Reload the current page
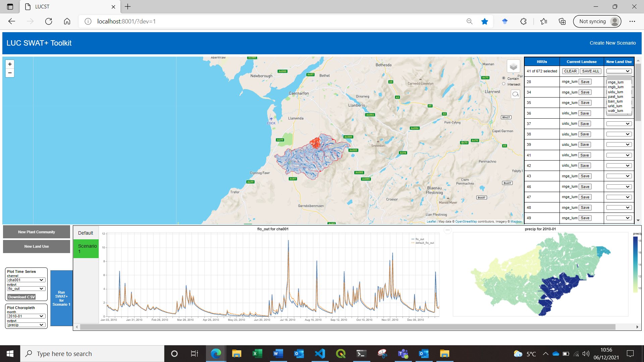644x362 pixels. point(49,21)
